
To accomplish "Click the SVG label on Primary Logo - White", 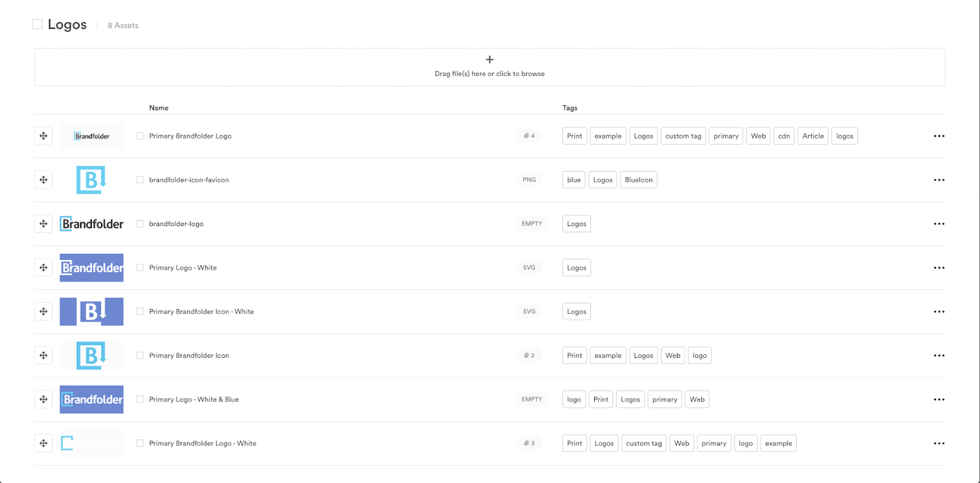I will pos(529,268).
